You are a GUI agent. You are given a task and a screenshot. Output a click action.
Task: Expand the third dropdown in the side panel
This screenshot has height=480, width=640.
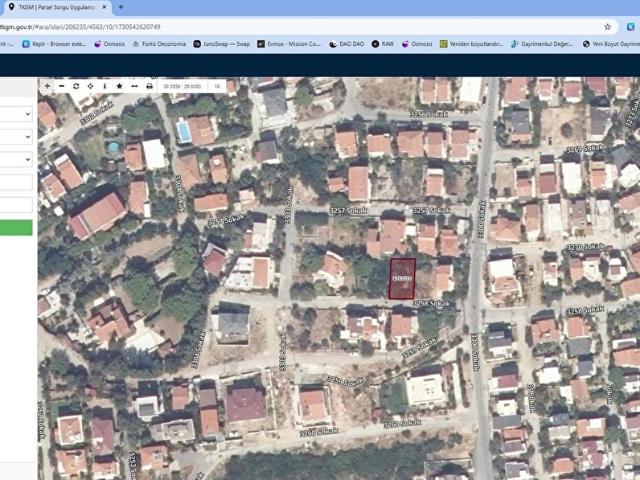coord(16,159)
